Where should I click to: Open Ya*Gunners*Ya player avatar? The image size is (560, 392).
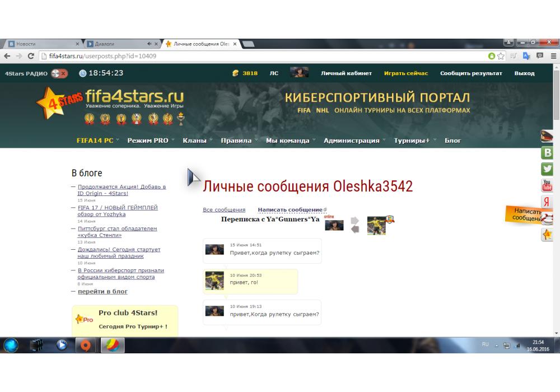[x=376, y=225]
